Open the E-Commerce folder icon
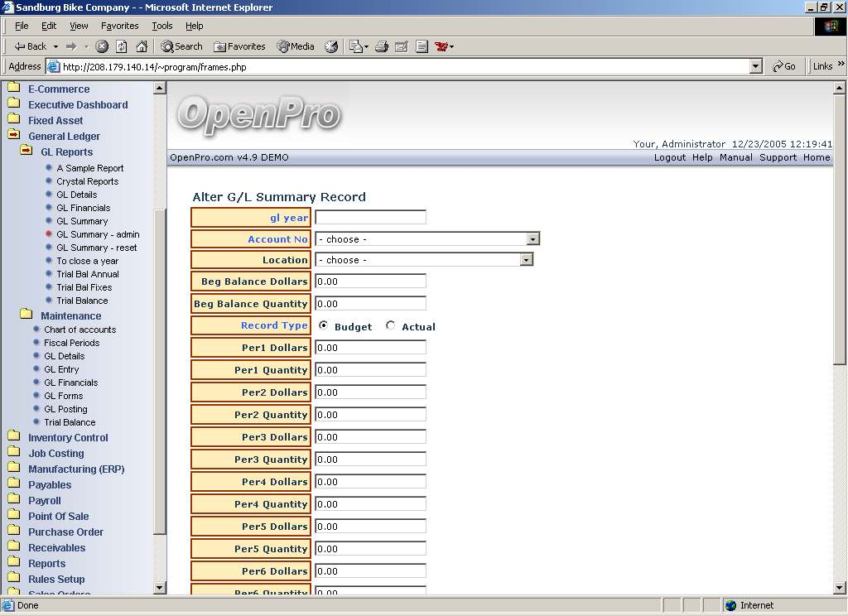848x616 pixels. [13, 89]
